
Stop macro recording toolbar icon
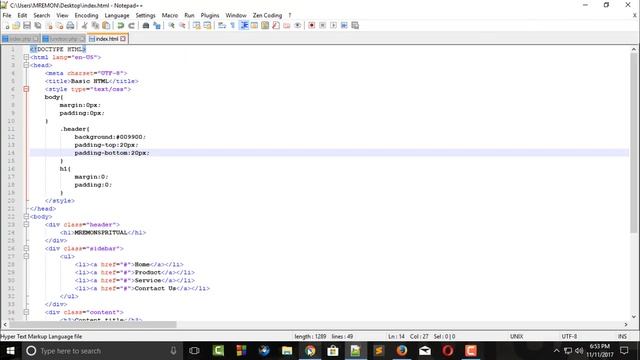[322, 26]
